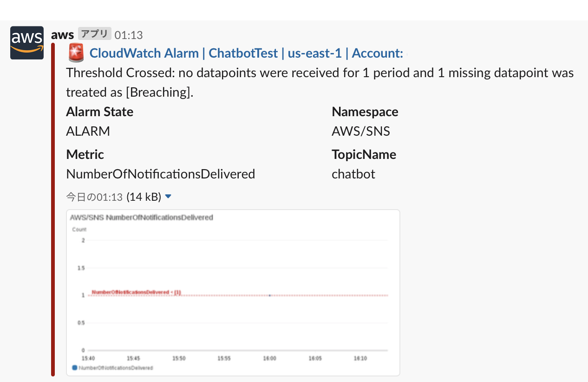Open the CloudWatch graph image preview
Screen dimensions: 588x382
click(x=233, y=293)
